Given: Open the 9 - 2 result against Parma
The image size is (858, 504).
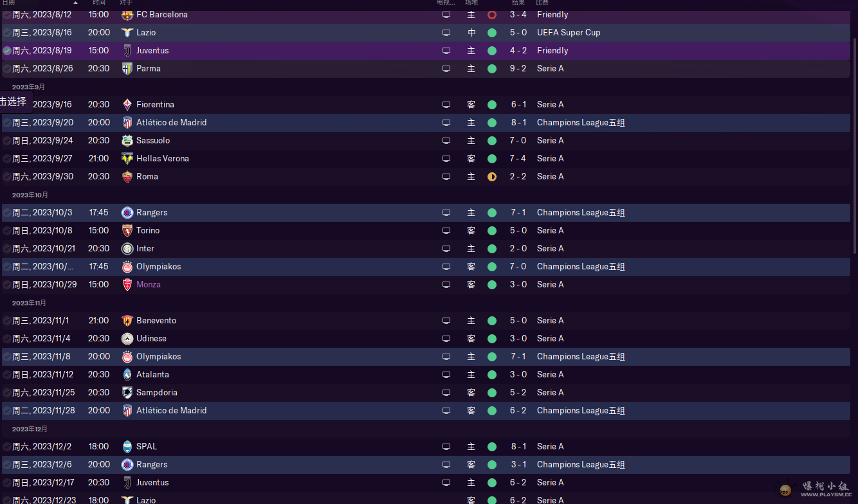Looking at the screenshot, I should pyautogui.click(x=518, y=69).
